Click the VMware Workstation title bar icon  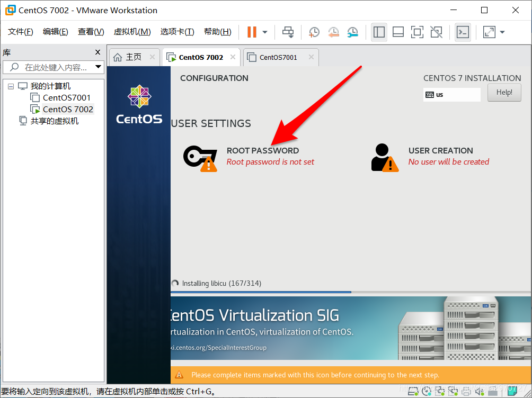point(10,10)
